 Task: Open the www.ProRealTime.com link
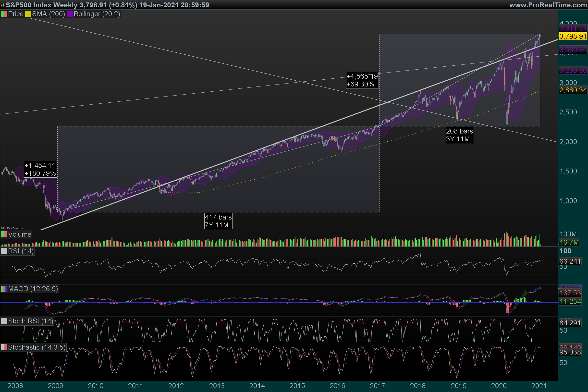(548, 5)
